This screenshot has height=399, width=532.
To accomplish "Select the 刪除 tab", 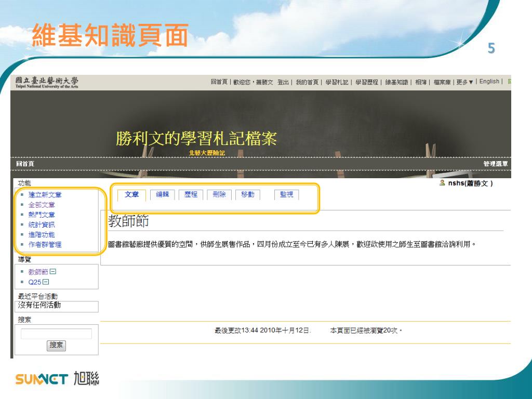I will click(x=219, y=194).
